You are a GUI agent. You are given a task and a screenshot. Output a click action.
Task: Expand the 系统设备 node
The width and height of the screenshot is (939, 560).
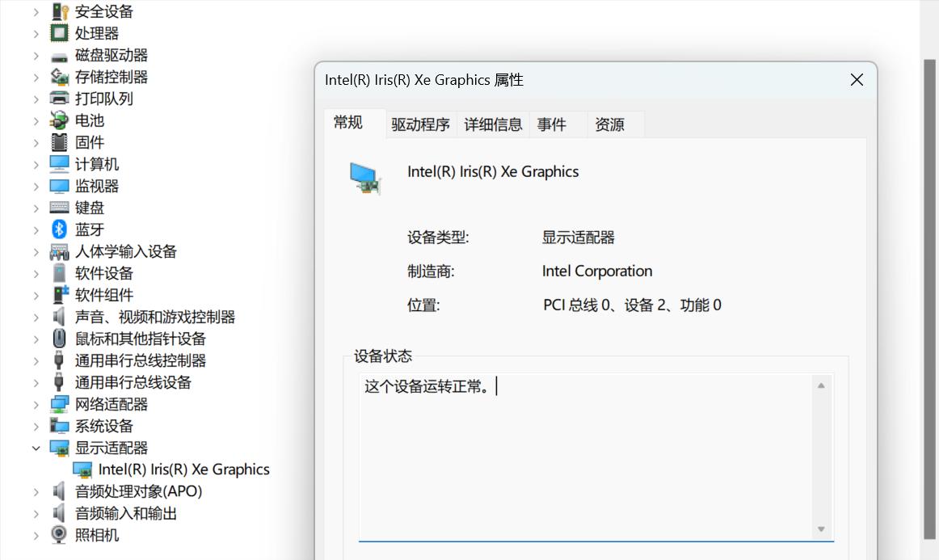point(36,427)
